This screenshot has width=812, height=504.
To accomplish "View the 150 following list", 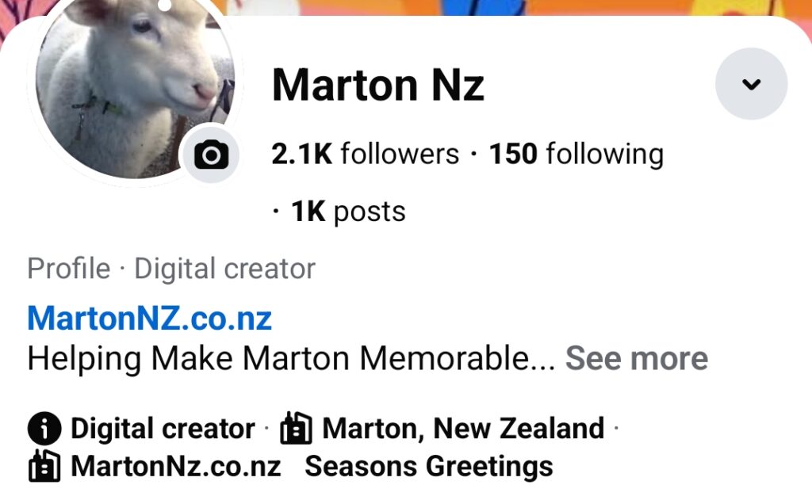I will pyautogui.click(x=576, y=154).
